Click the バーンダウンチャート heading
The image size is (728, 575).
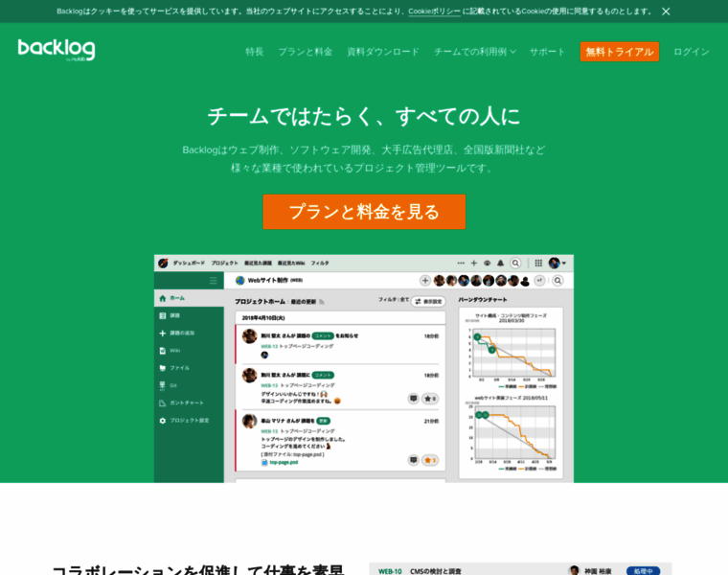coord(483,300)
